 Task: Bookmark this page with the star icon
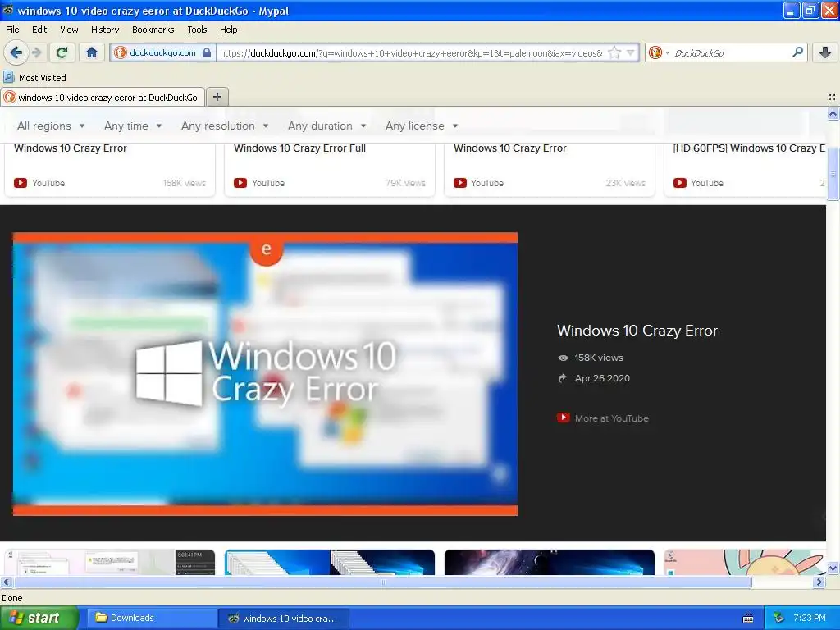click(614, 52)
